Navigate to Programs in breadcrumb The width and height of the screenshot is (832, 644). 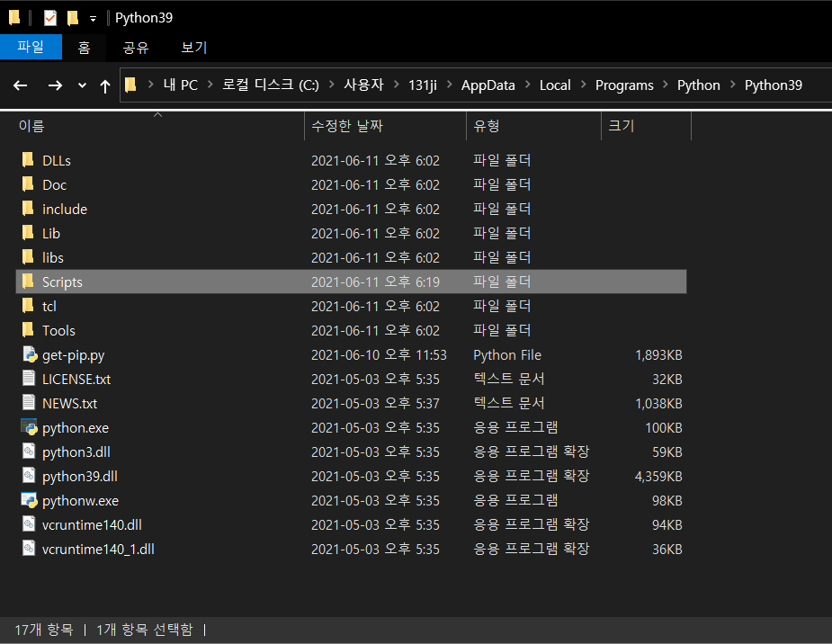pyautogui.click(x=624, y=85)
